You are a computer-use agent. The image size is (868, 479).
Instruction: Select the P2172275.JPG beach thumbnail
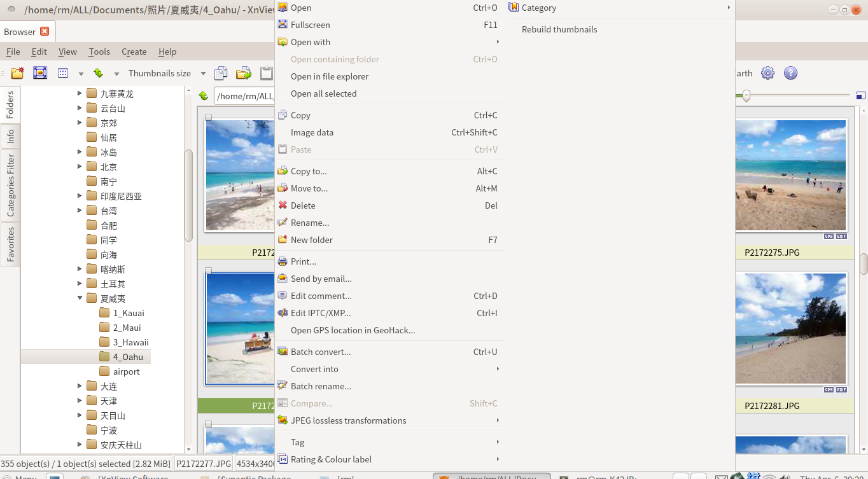click(790, 175)
